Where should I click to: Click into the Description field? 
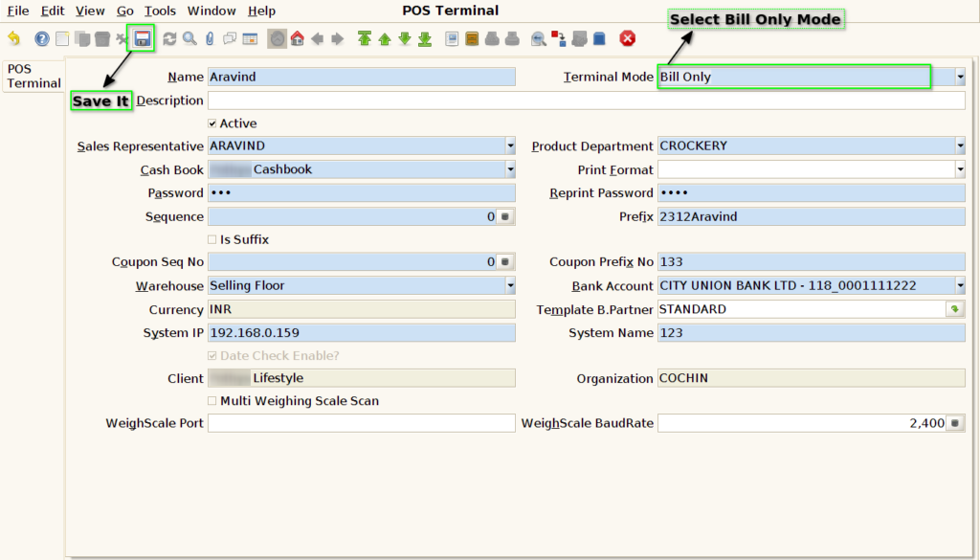[587, 101]
